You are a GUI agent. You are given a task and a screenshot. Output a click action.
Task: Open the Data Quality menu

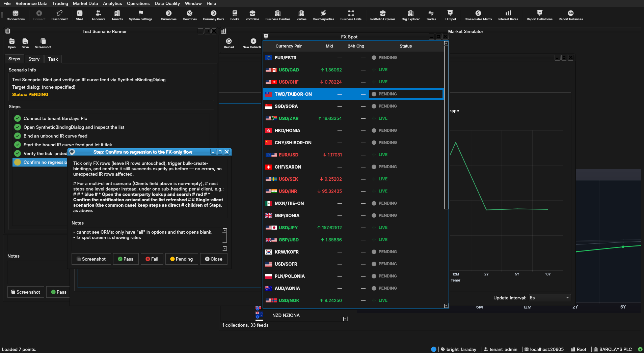click(167, 3)
